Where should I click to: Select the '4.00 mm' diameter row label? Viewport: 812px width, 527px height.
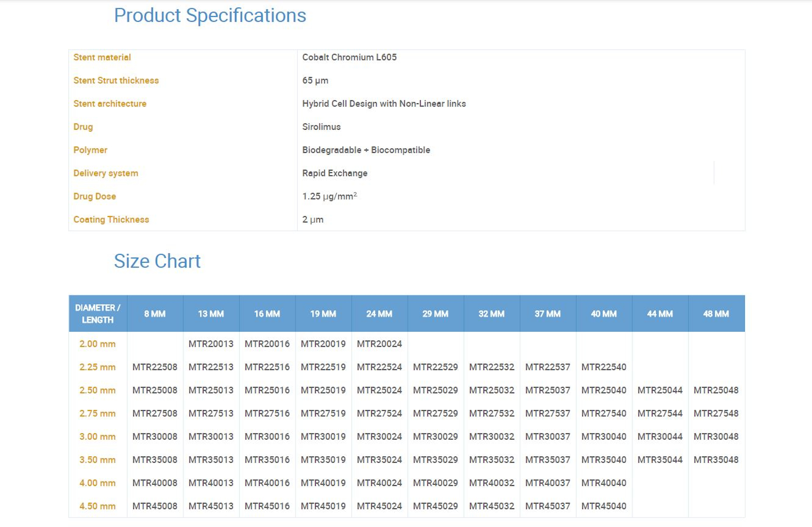tap(98, 483)
